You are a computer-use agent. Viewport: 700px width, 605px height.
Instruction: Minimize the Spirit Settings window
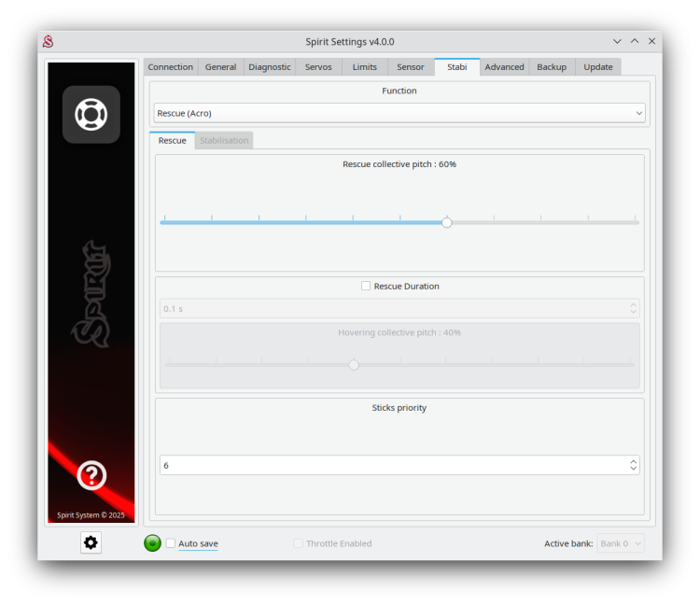pos(617,41)
